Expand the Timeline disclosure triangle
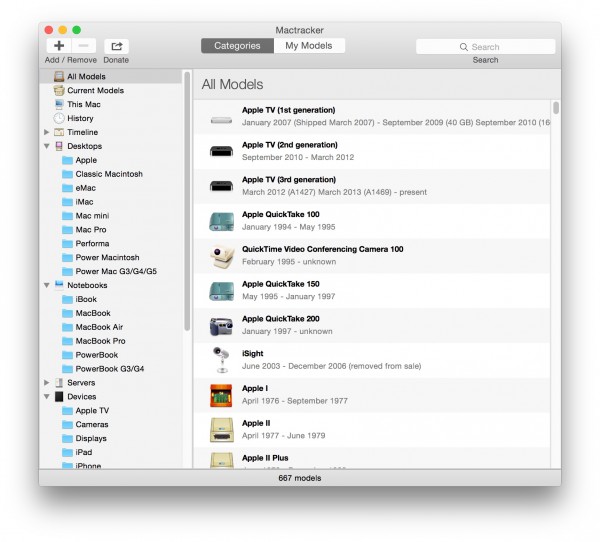Viewport: 600px width, 542px height. pyautogui.click(x=46, y=132)
